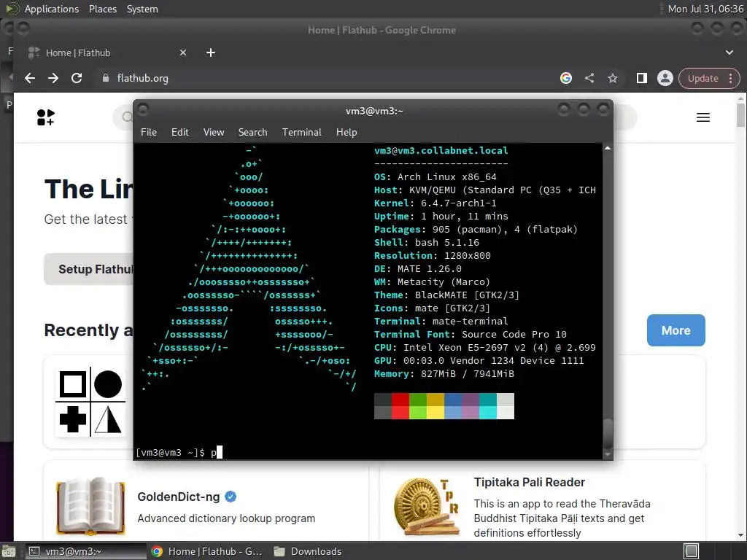The width and height of the screenshot is (747, 560).
Task: Click the cyan color block in neofetch
Action: [x=488, y=413]
